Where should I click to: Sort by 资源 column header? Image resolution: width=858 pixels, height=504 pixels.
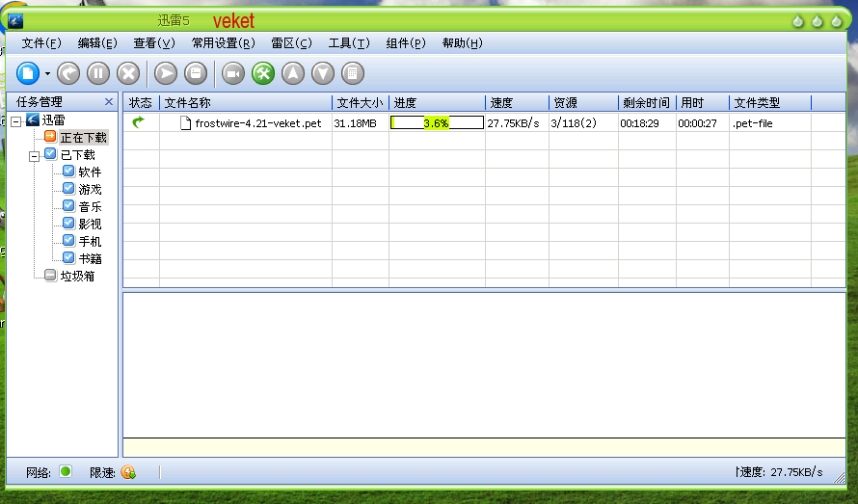(x=584, y=102)
